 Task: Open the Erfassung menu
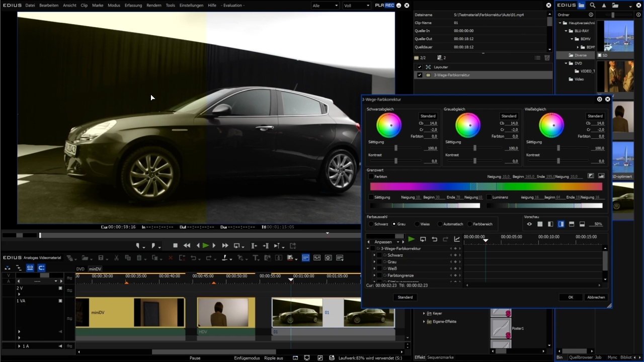[133, 6]
